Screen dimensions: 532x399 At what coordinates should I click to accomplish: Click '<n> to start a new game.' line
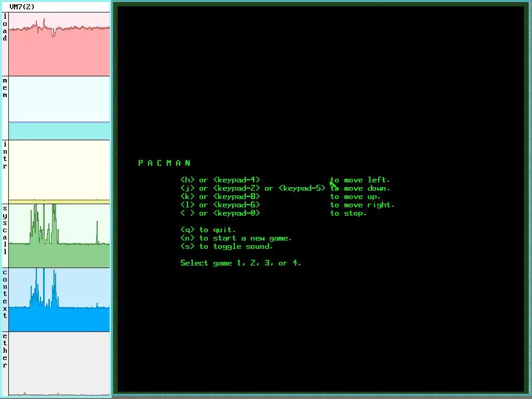(236, 238)
